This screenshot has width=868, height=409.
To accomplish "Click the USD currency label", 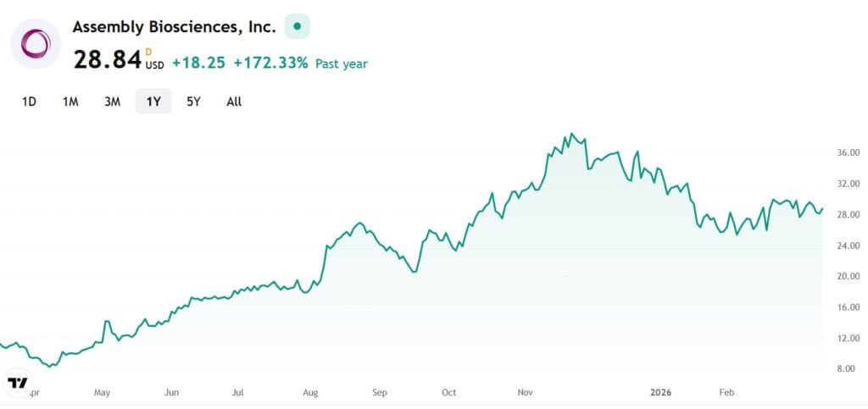I will coord(154,65).
